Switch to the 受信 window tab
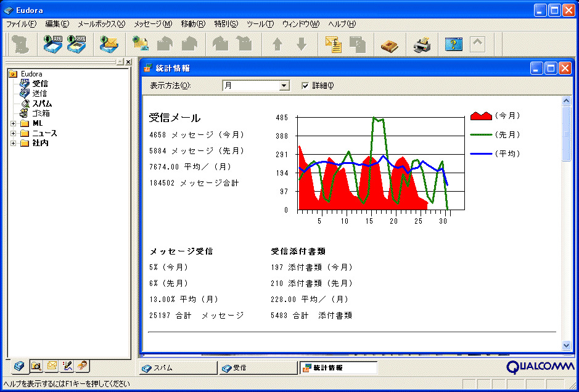579x392 pixels. point(258,368)
